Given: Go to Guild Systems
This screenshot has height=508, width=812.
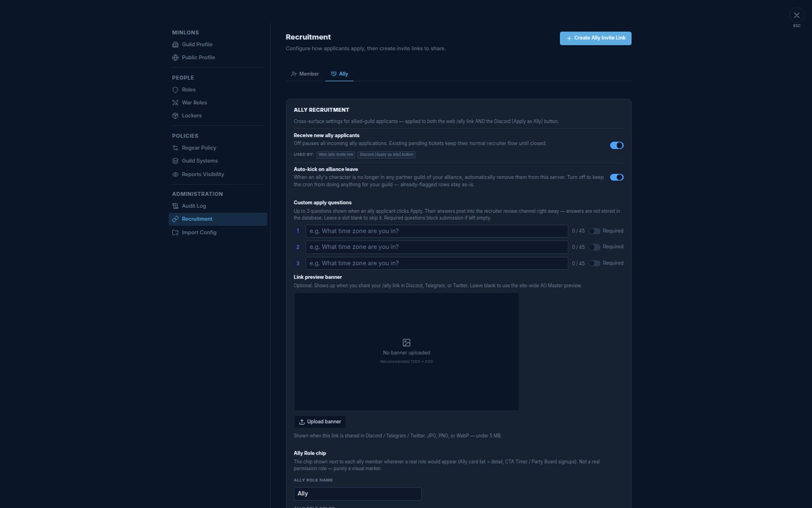Looking at the screenshot, I should [218, 161].
